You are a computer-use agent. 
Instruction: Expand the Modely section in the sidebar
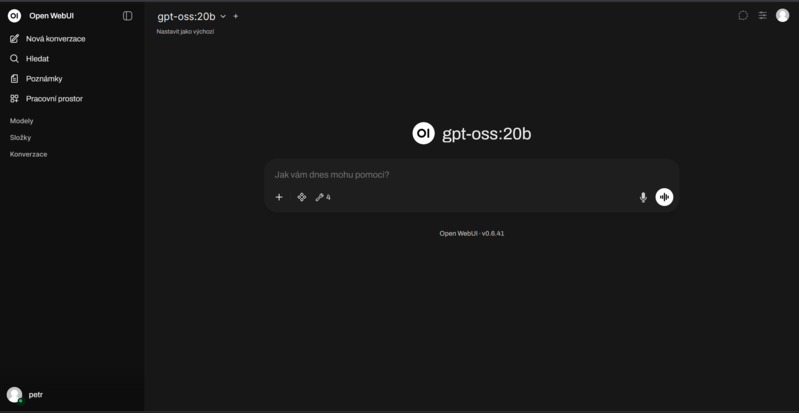coord(22,121)
